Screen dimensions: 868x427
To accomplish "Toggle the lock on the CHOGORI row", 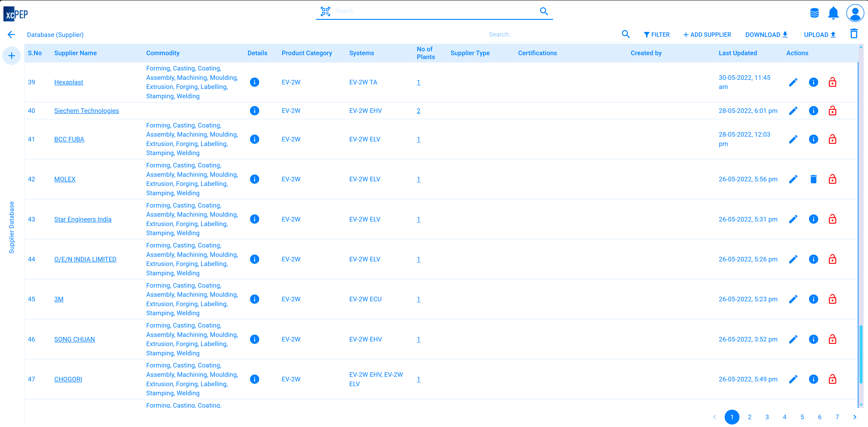I will coord(833,379).
